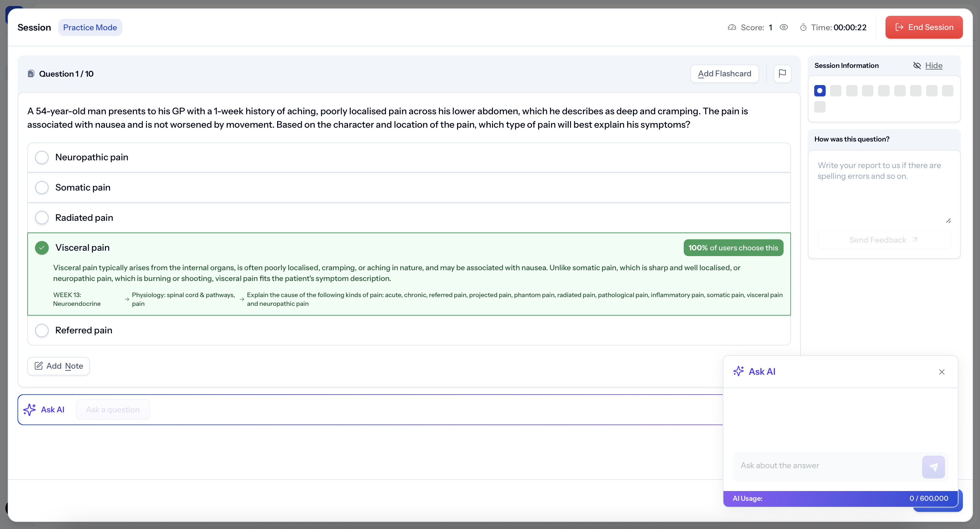Click the score gauge icon
The image size is (980, 529).
point(732,27)
